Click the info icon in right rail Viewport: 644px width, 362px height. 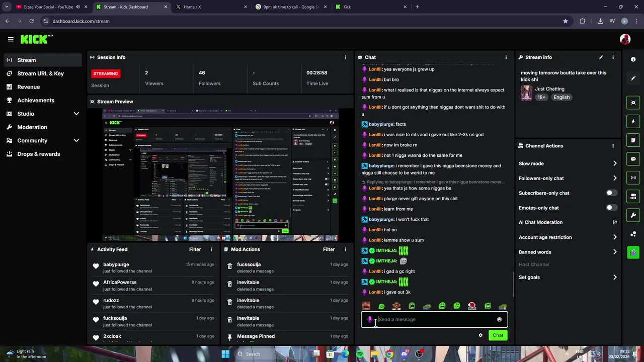[x=633, y=59]
